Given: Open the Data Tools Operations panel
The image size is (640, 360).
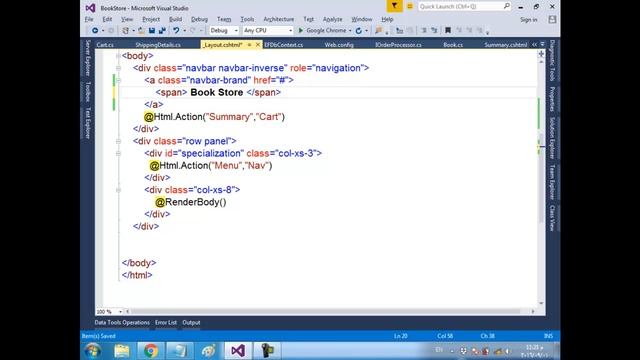Looking at the screenshot, I should click(122, 322).
